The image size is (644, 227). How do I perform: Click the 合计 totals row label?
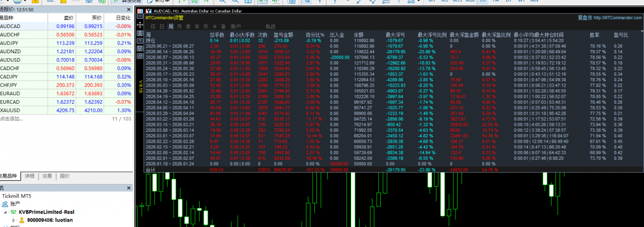pyautogui.click(x=151, y=169)
